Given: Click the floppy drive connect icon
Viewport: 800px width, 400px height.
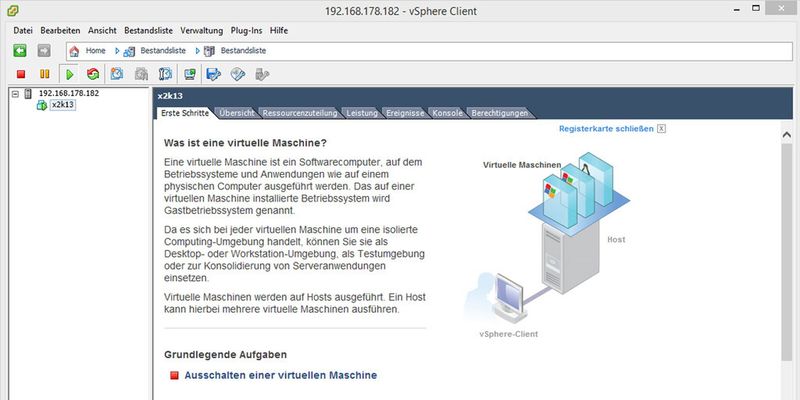Looking at the screenshot, I should pyautogui.click(x=213, y=74).
